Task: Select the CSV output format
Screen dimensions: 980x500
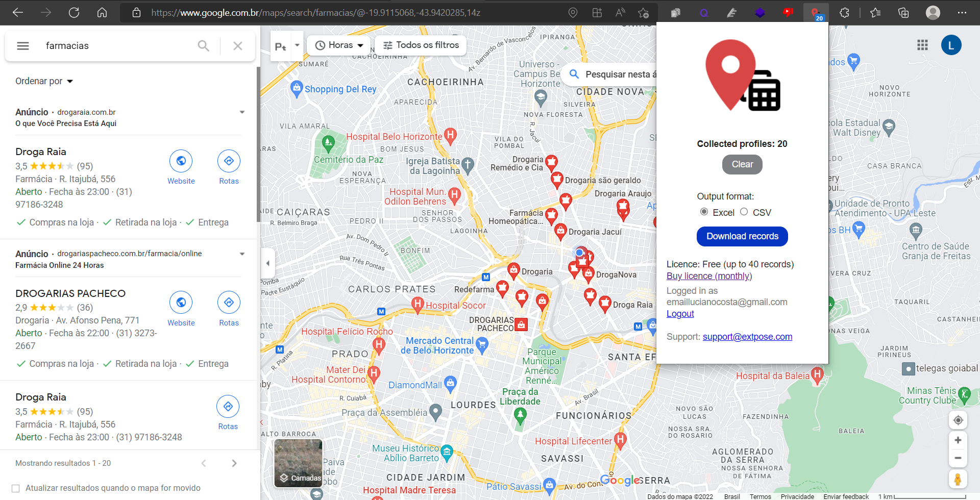Action: (744, 212)
